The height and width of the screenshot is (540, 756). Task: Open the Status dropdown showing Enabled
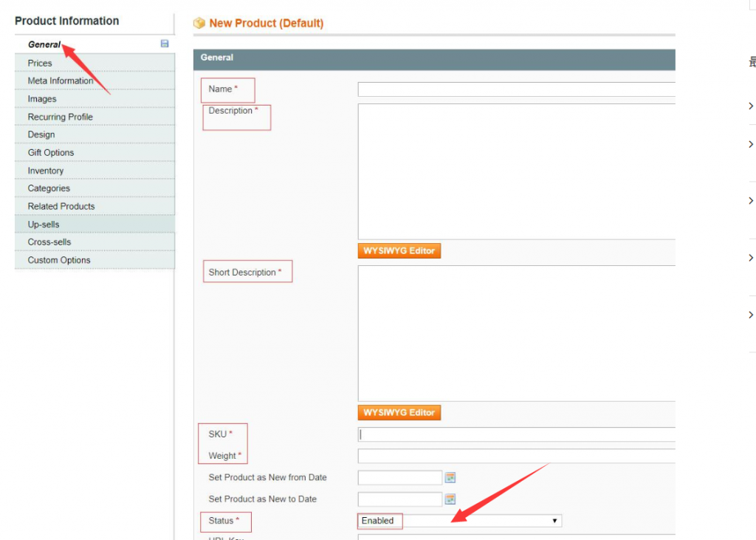coord(459,521)
